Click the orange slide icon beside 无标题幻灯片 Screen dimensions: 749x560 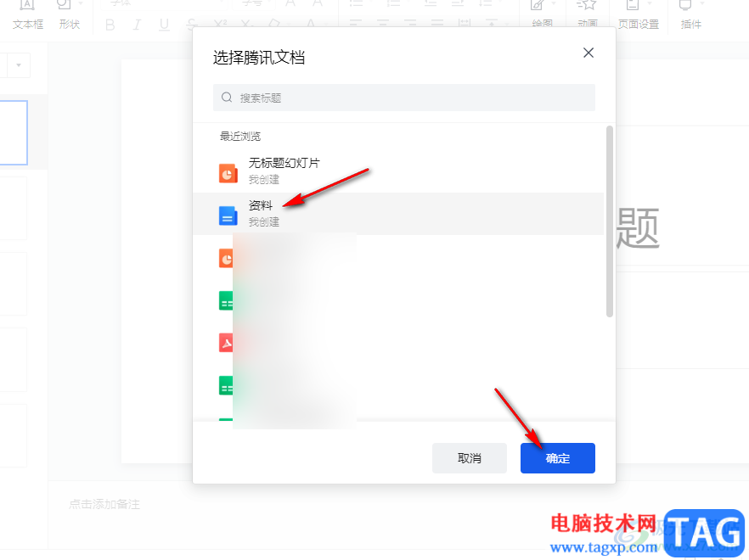point(228,173)
